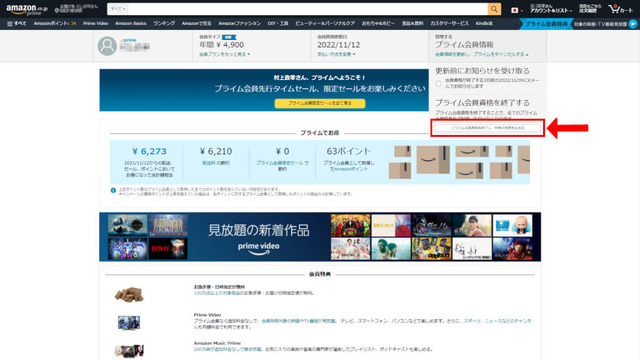
Task: Click the ¥ 0 Prime sale savings
Action: [282, 151]
